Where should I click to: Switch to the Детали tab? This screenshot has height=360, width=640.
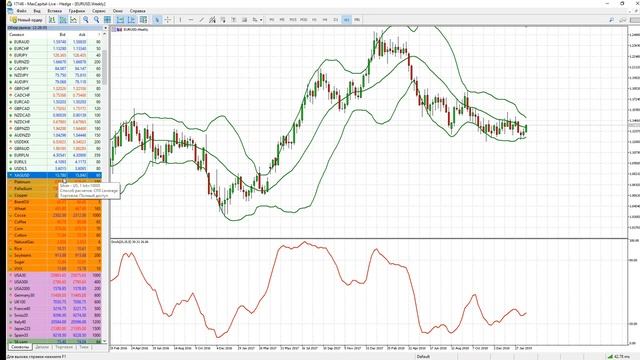pyautogui.click(x=42, y=347)
